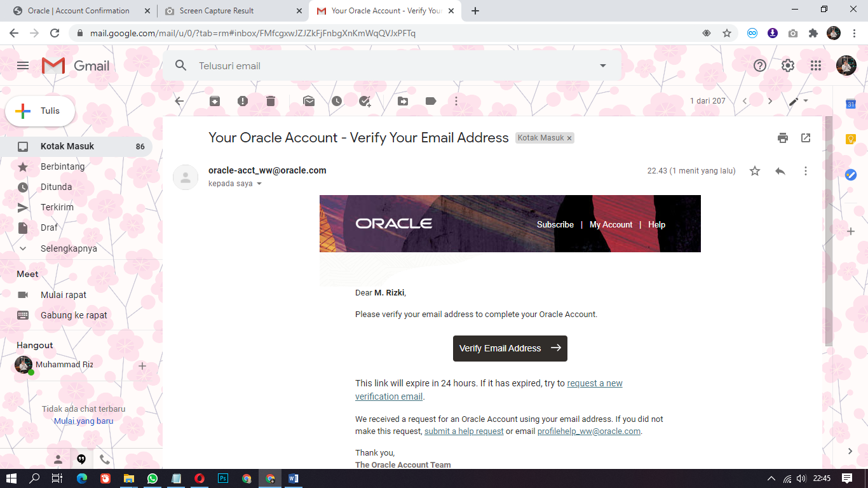
Task: Open the Kotak Masuk folder
Action: pyautogui.click(x=76, y=146)
